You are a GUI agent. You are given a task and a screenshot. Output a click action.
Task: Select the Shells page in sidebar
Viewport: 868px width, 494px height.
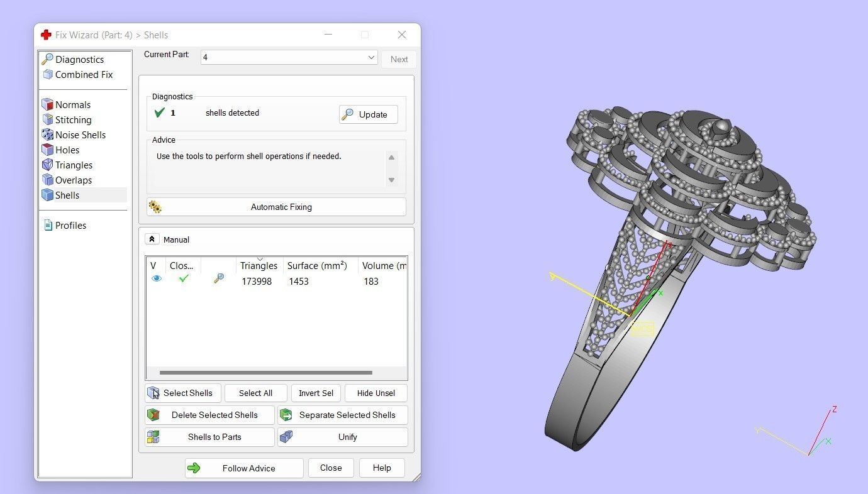67,195
